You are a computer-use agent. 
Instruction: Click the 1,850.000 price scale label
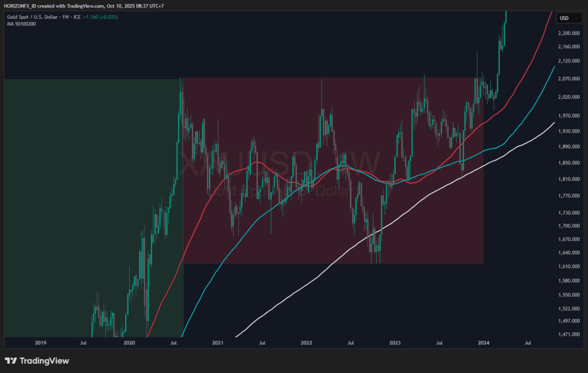coord(568,163)
